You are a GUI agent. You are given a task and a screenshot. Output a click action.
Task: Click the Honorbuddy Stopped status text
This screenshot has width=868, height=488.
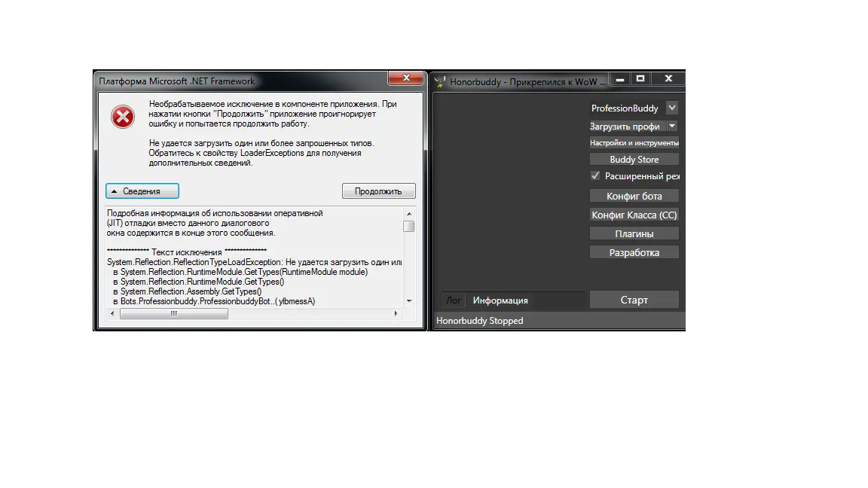[x=479, y=321]
